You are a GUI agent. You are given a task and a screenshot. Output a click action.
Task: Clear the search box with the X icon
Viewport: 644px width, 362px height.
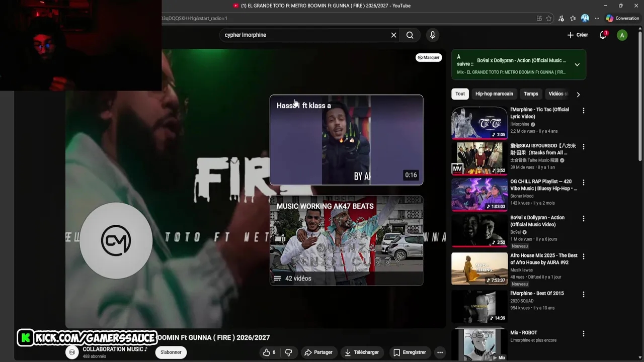393,35
